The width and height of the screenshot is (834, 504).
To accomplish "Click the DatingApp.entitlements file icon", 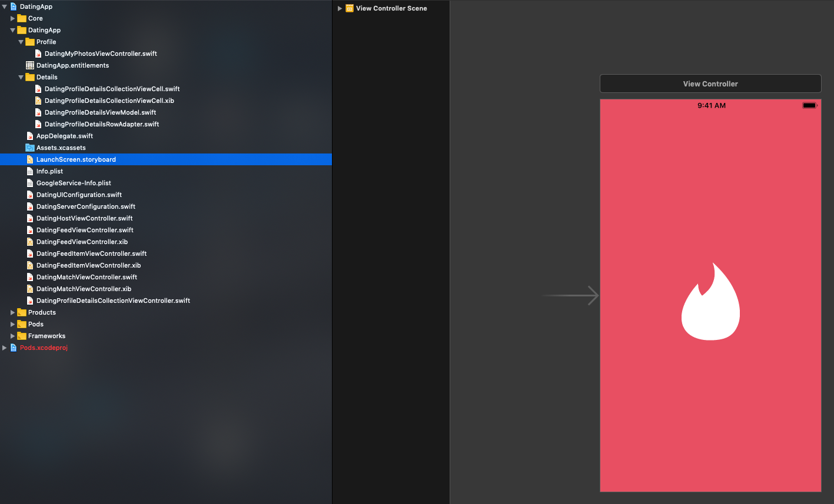I will tap(30, 65).
